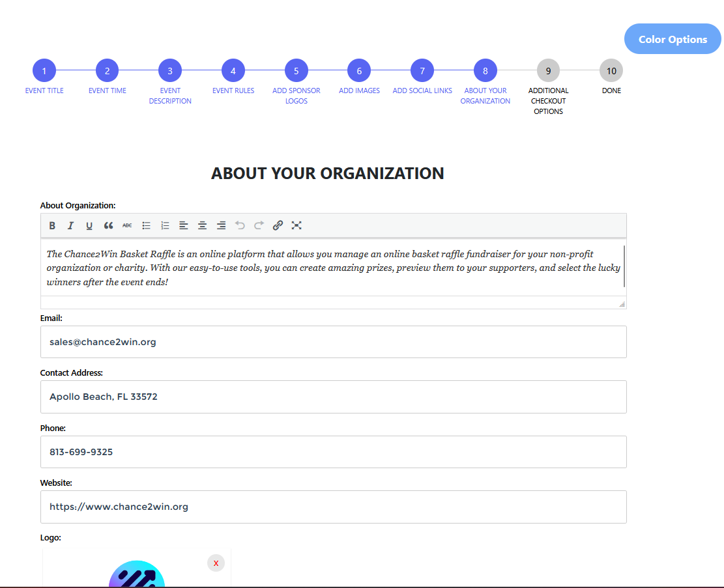Go to step 1 Event Title
Screen dimensions: 724x588
coord(44,70)
